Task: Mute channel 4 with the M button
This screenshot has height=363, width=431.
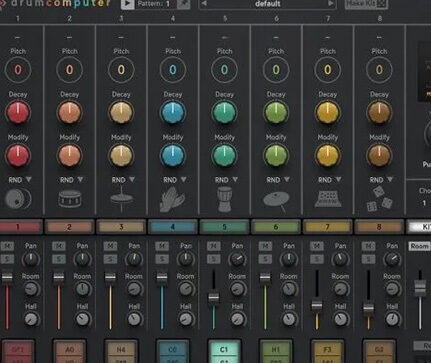Action: tap(162, 246)
